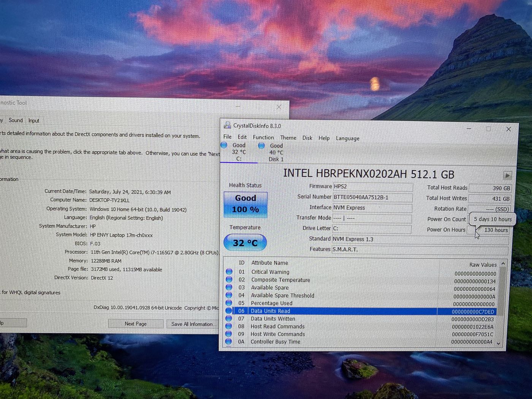Image resolution: width=532 pixels, height=399 pixels.
Task: Select the Percentage Used attribute row
Action: pos(361,304)
